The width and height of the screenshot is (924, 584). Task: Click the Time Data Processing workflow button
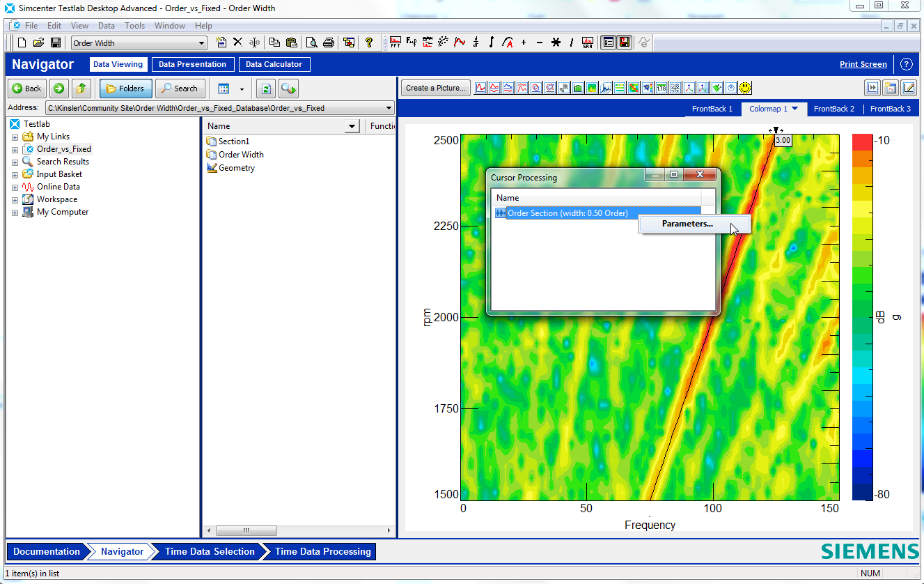point(322,551)
